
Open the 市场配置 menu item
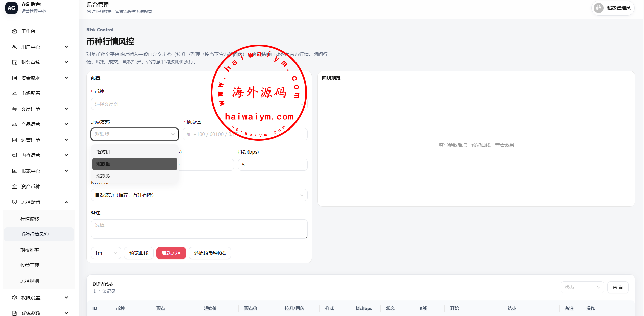pos(40,93)
